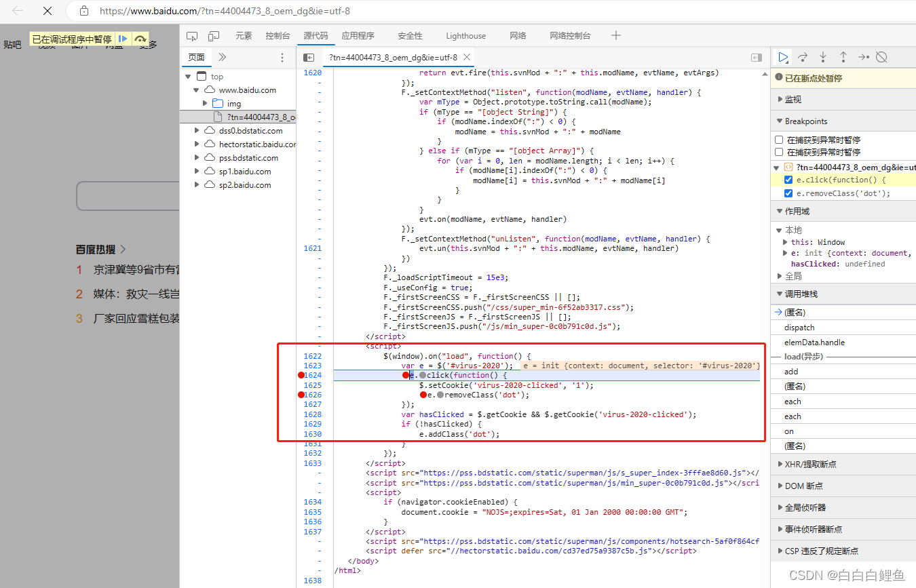Screen dimensions: 916x588
Task: Switch to the 网络 tab
Action: (x=518, y=36)
